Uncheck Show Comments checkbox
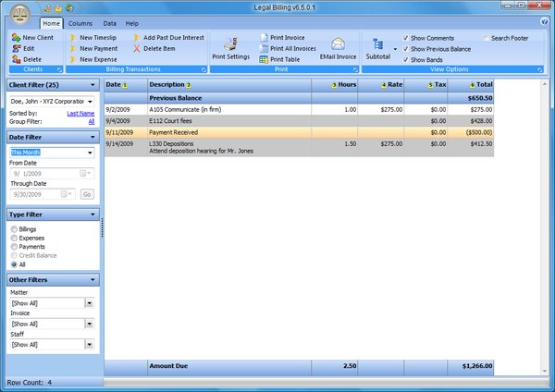Screen dimensions: 555x392 coord(405,38)
